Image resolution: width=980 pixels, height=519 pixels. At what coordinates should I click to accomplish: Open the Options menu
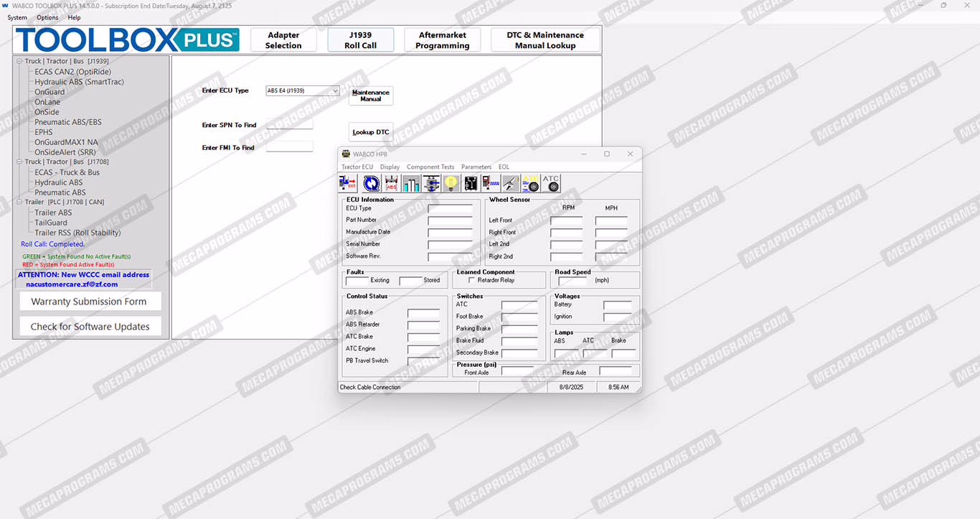click(x=47, y=17)
